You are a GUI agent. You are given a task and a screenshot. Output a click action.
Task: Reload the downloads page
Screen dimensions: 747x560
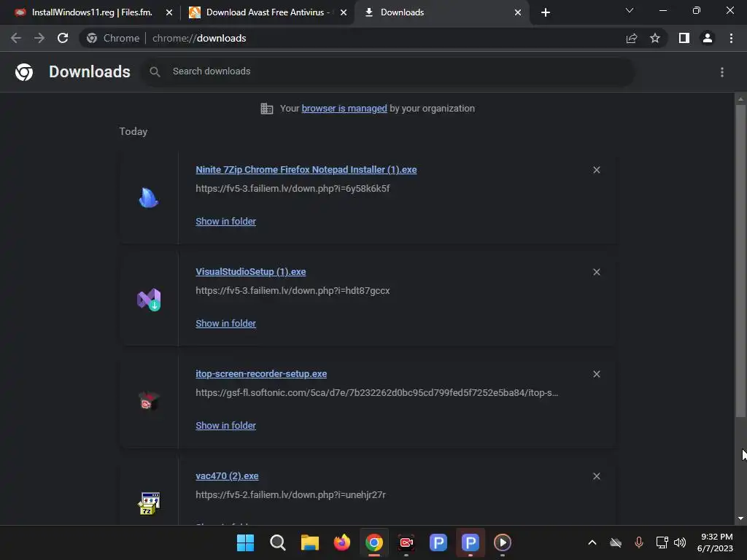tap(63, 38)
